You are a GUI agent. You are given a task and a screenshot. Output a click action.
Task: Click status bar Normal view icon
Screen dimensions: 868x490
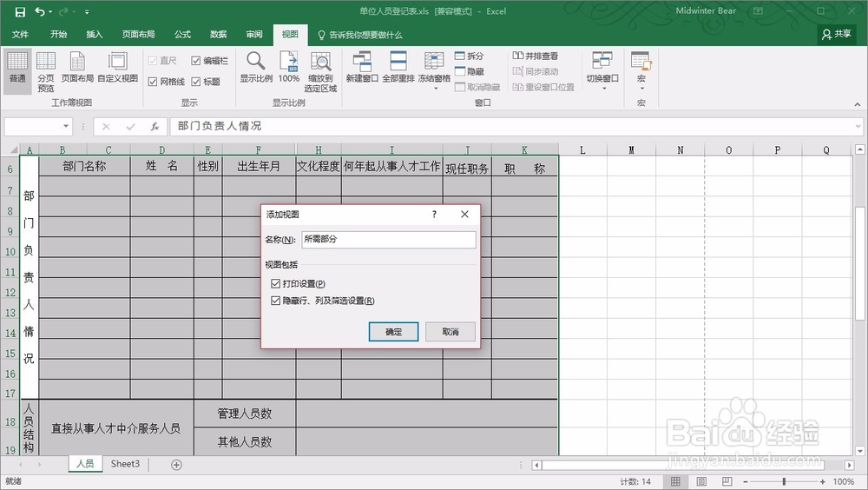click(x=675, y=481)
